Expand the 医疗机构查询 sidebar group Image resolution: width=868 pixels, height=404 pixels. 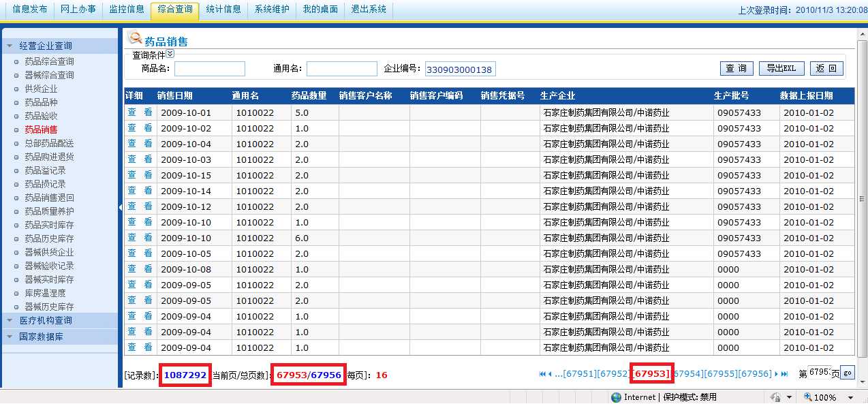[60, 320]
